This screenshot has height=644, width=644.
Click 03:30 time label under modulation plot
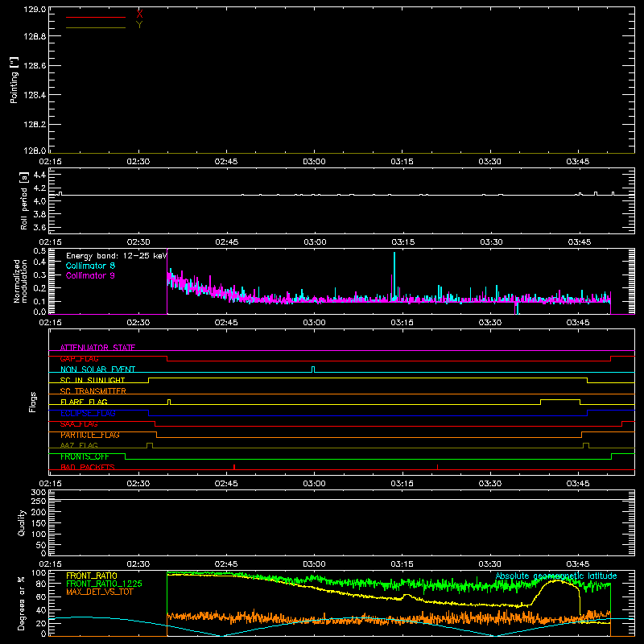pyautogui.click(x=490, y=323)
